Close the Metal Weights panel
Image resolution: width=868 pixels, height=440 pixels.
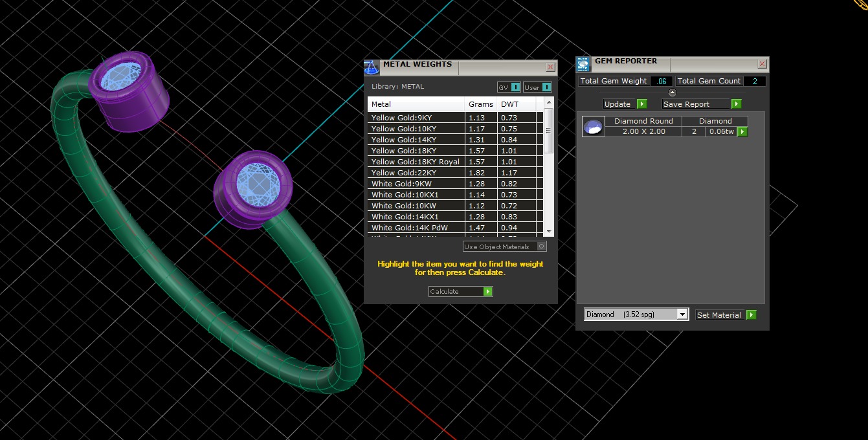[550, 67]
